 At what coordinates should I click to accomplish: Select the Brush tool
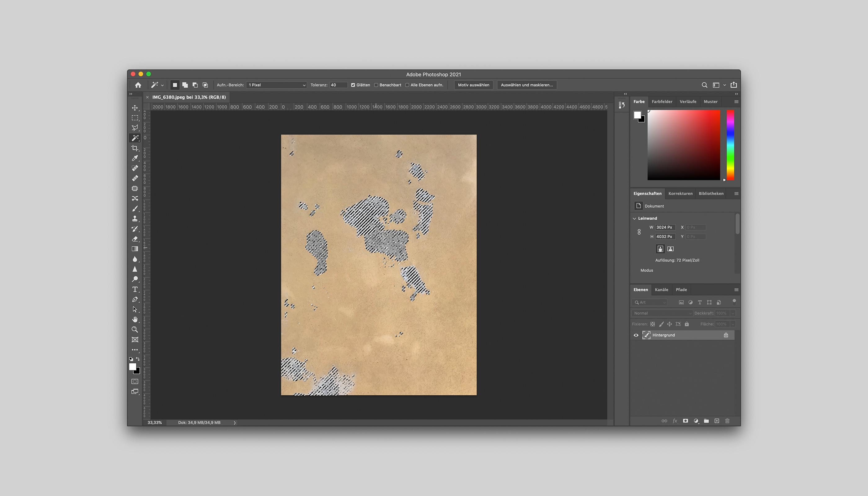[135, 208]
